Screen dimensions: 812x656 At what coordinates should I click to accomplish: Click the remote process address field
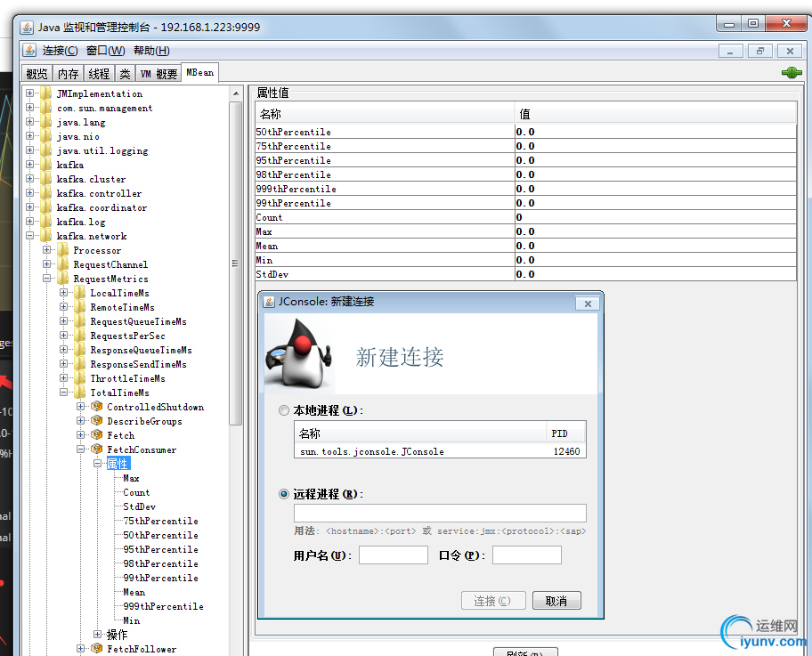440,513
